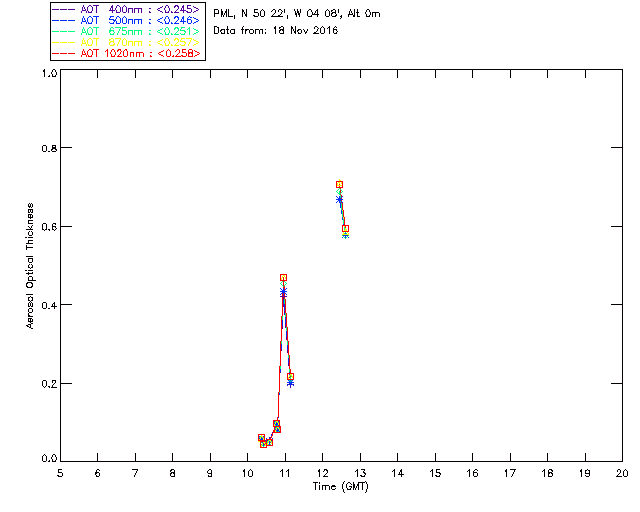This screenshot has height=512, width=640.
Task: Click the x-axis tick label 18
Action: point(548,473)
